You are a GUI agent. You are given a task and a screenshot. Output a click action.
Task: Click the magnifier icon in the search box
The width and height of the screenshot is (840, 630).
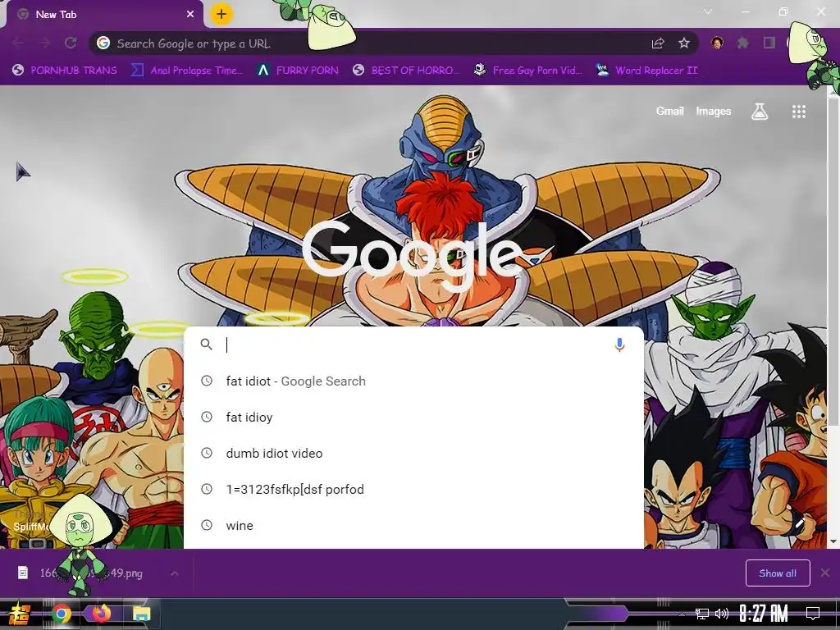tap(207, 345)
